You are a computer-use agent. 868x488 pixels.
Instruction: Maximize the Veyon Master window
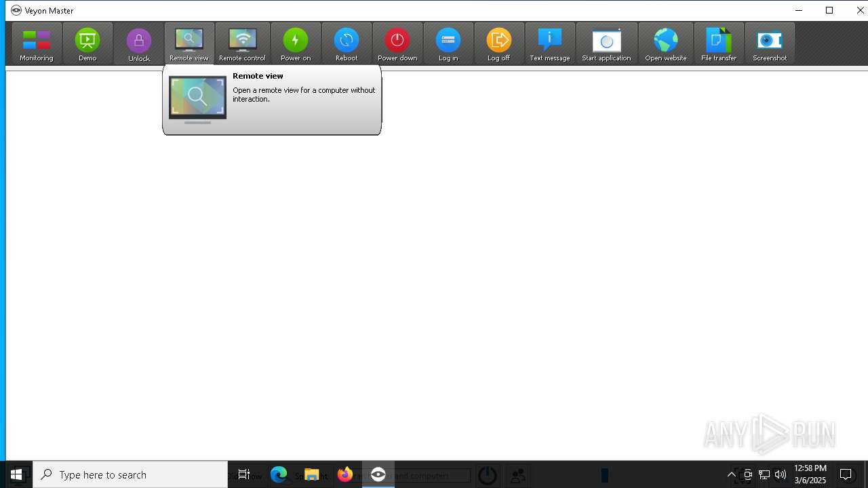coord(829,10)
